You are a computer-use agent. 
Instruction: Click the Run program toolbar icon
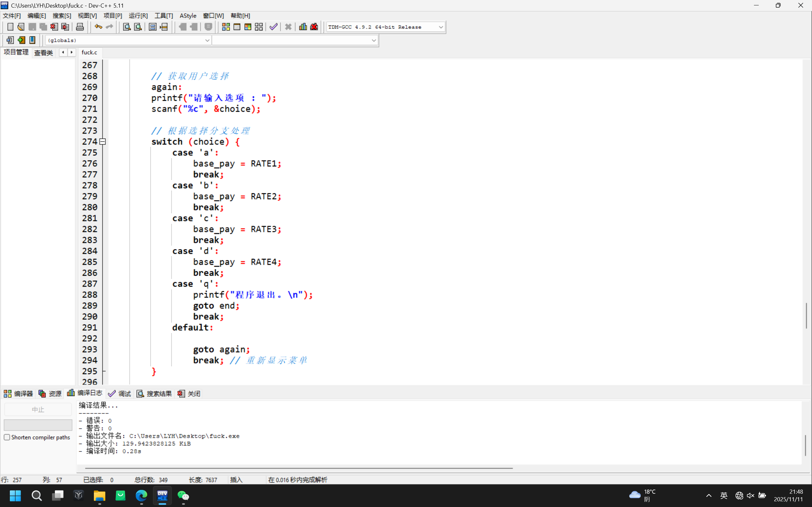click(237, 27)
